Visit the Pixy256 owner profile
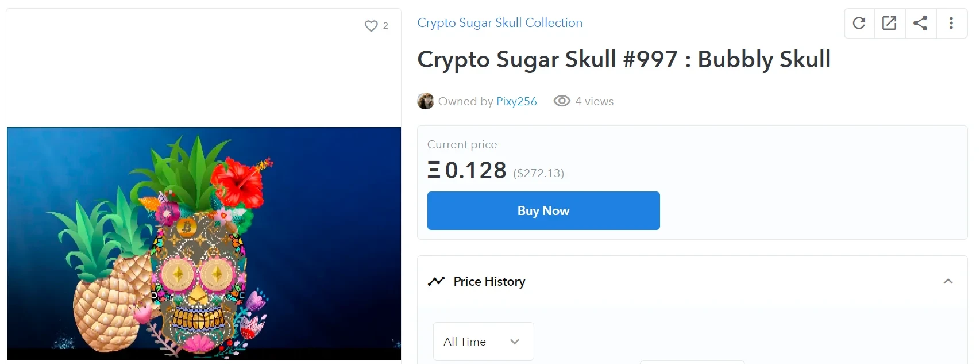This screenshot has height=364, width=980. 516,102
